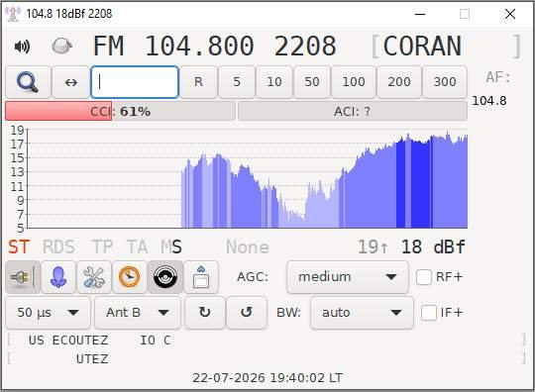Start frequency scan with magnifier icon
The height and width of the screenshot is (392, 535).
pos(28,82)
